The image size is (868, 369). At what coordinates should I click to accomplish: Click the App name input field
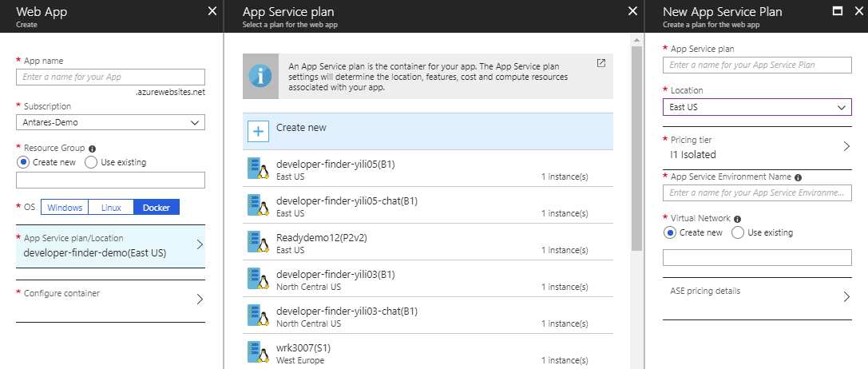110,77
